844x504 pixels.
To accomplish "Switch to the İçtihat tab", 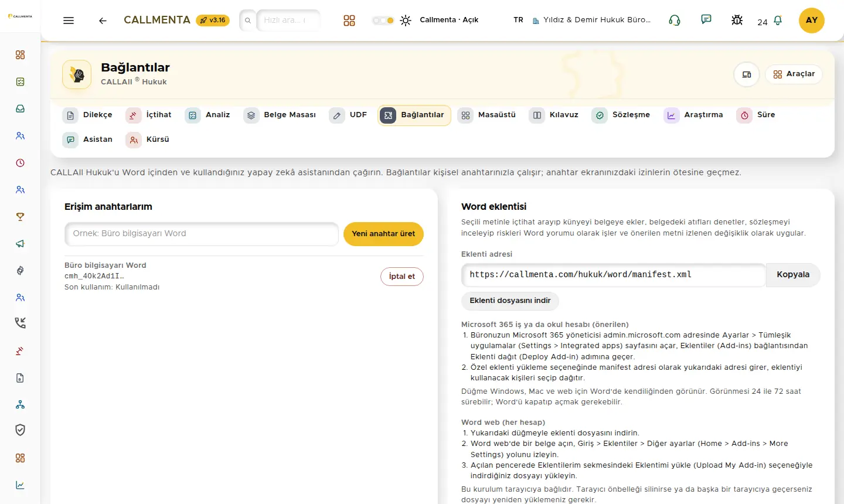I will (x=149, y=115).
